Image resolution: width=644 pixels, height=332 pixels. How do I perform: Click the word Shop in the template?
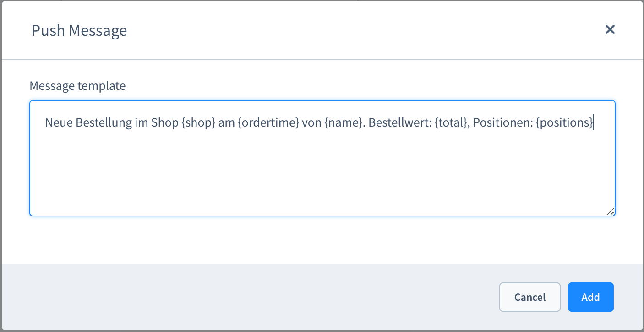click(x=165, y=123)
